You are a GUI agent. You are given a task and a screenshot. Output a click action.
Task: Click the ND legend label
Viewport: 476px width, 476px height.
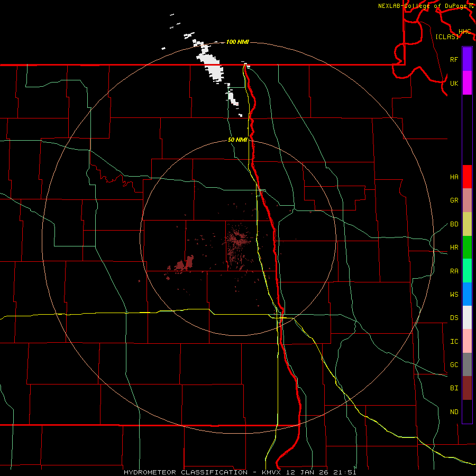coord(454,412)
